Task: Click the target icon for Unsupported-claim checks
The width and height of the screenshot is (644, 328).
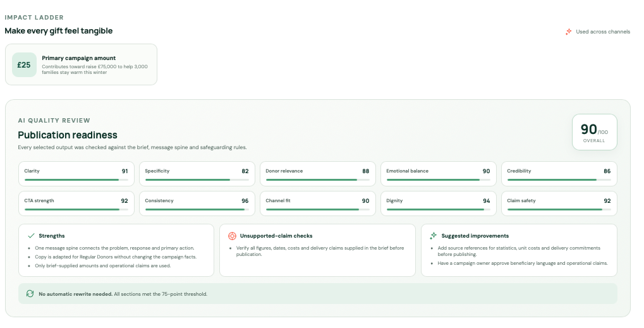Action: point(232,236)
